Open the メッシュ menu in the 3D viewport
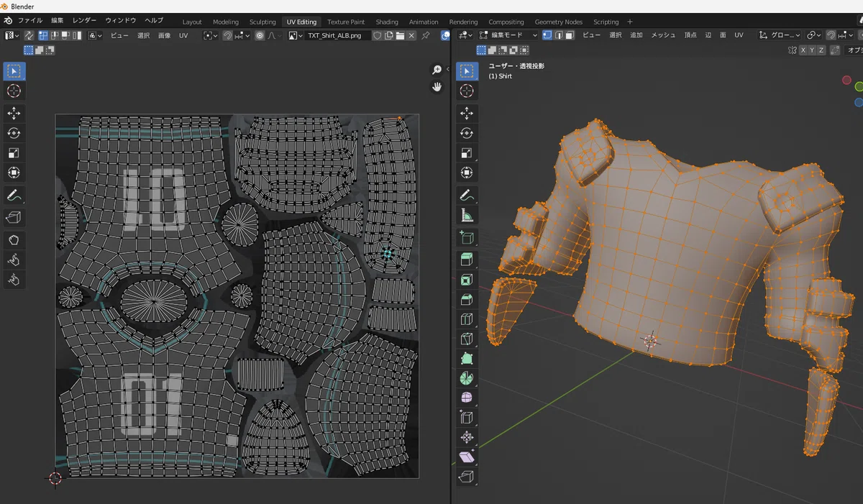Image resolution: width=863 pixels, height=504 pixels. 663,35
